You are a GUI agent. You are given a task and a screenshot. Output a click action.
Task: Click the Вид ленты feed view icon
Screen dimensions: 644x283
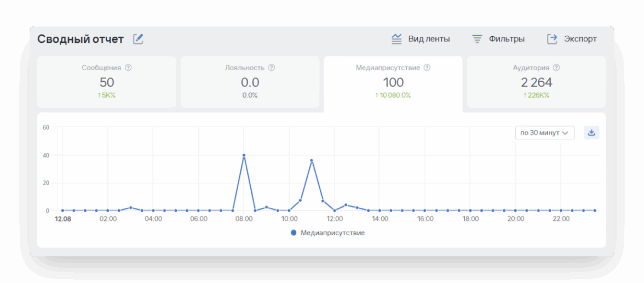[x=396, y=39]
